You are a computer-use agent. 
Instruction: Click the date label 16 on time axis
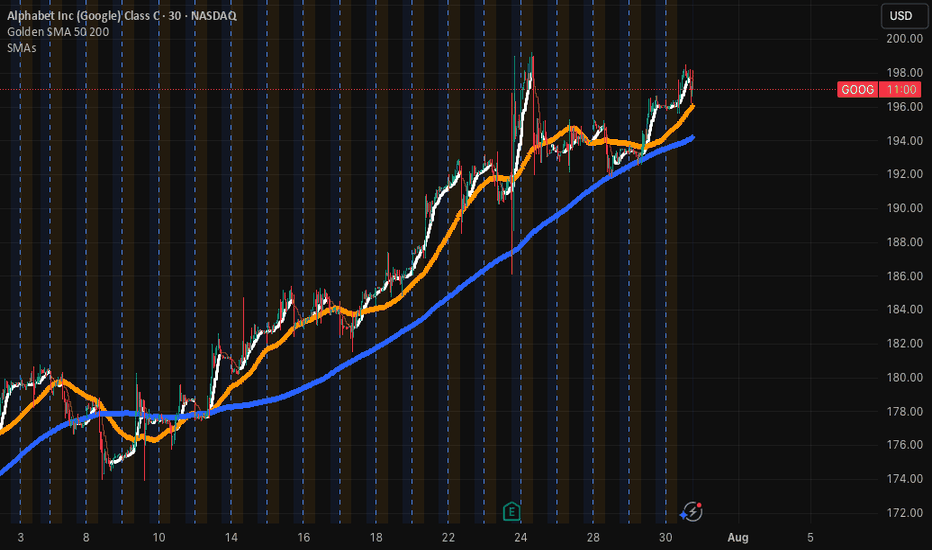pos(303,538)
